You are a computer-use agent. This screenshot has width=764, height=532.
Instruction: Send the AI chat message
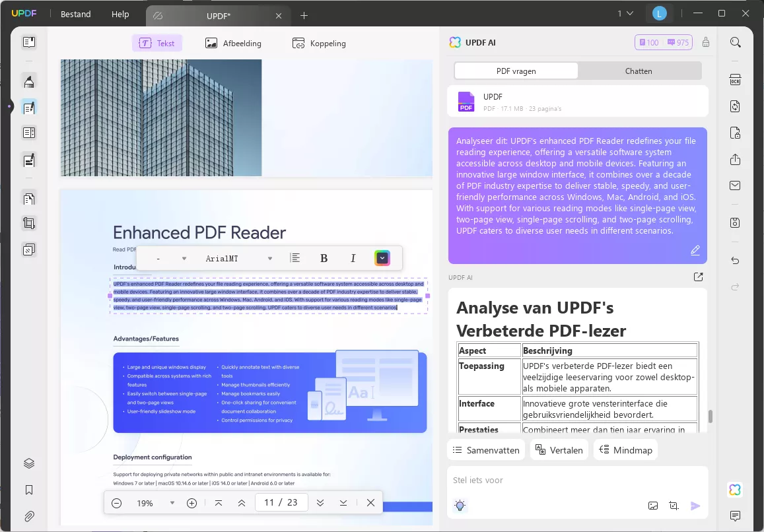point(695,506)
